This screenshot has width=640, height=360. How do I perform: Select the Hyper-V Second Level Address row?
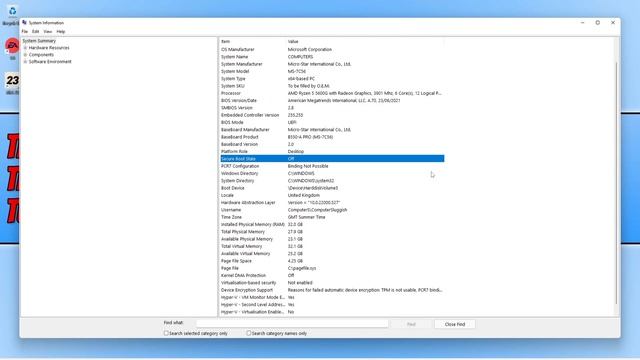pyautogui.click(x=332, y=304)
